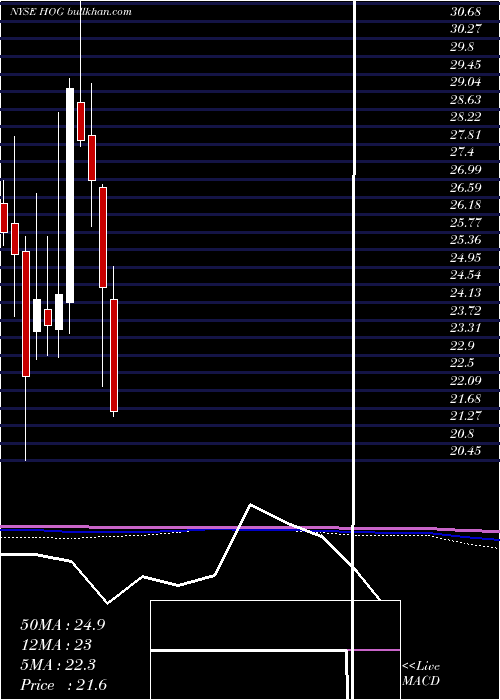Click the 30.27 price axis label
The image size is (500, 700).
tap(466, 29)
